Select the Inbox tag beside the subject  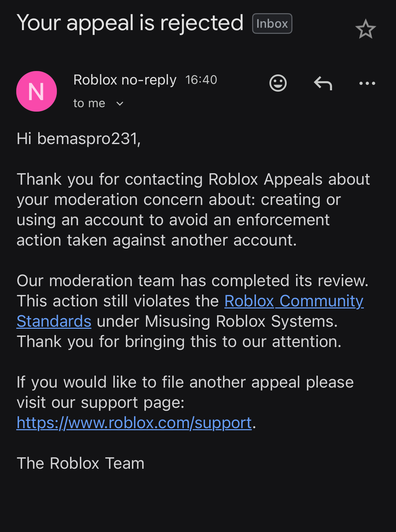point(272,23)
